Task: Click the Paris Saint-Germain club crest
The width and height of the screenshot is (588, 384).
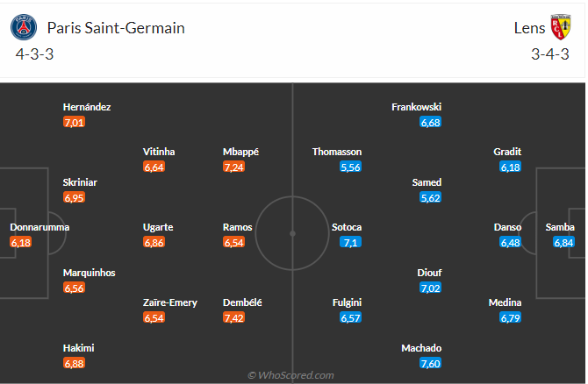Action: (x=24, y=27)
